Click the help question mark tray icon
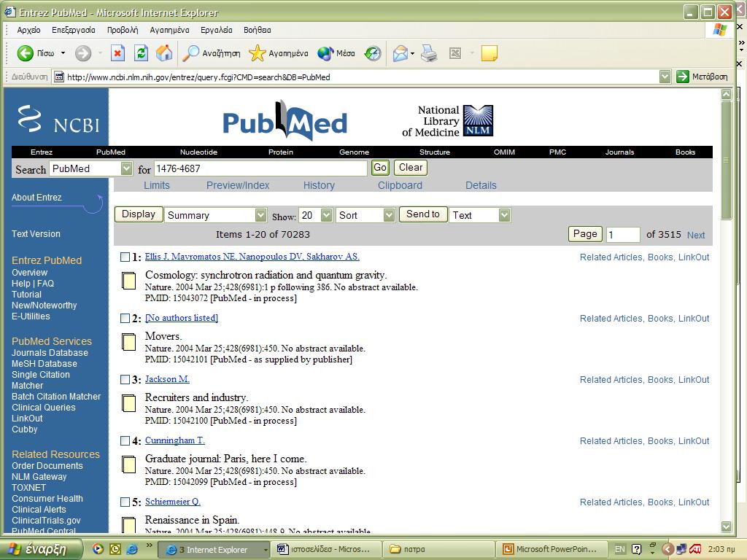 (x=636, y=549)
